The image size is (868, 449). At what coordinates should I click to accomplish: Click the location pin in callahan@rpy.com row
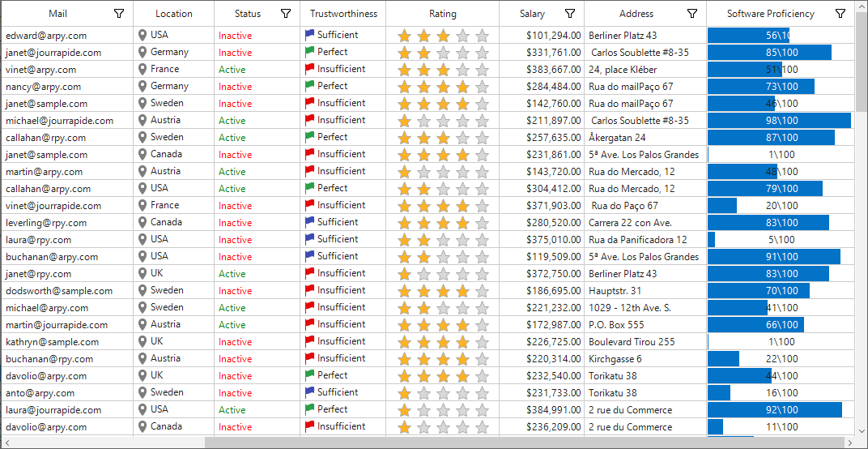click(143, 138)
